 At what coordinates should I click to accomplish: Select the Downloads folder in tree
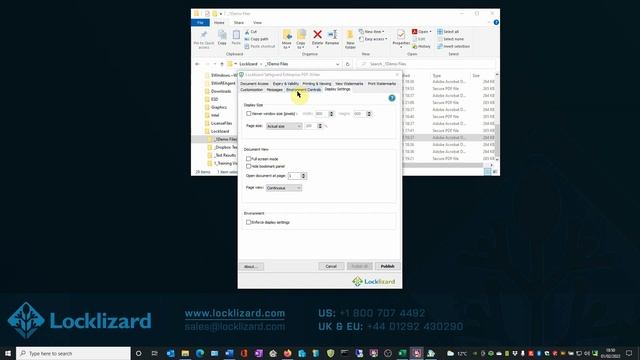pos(221,91)
